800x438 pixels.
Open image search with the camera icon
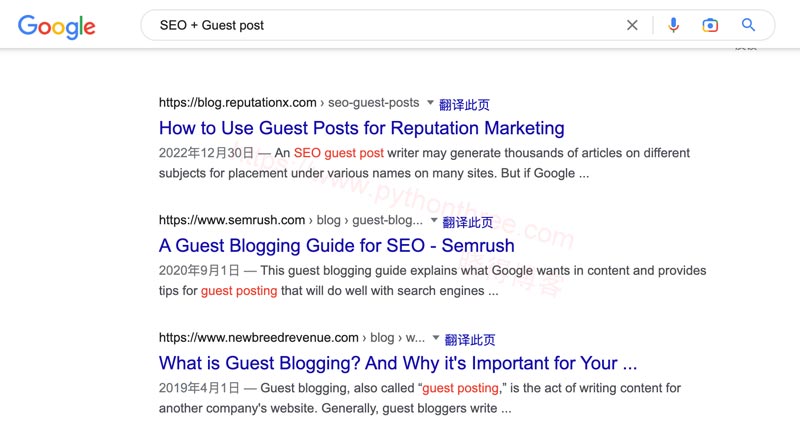pyautogui.click(x=710, y=25)
